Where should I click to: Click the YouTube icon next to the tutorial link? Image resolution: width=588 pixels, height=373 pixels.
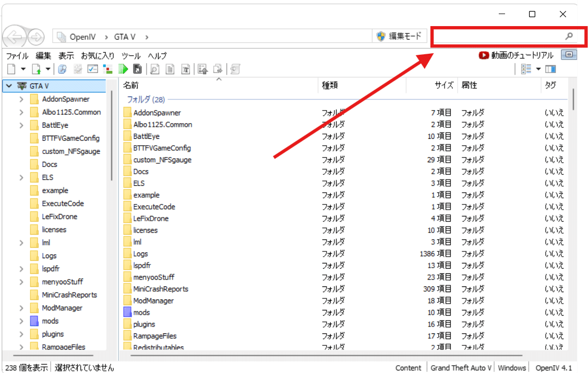[x=484, y=55]
